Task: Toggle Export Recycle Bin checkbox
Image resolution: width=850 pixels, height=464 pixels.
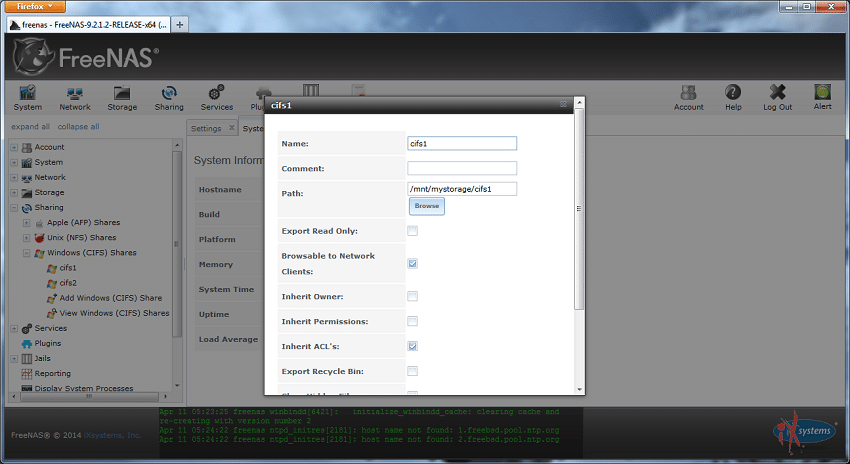Action: pos(413,371)
